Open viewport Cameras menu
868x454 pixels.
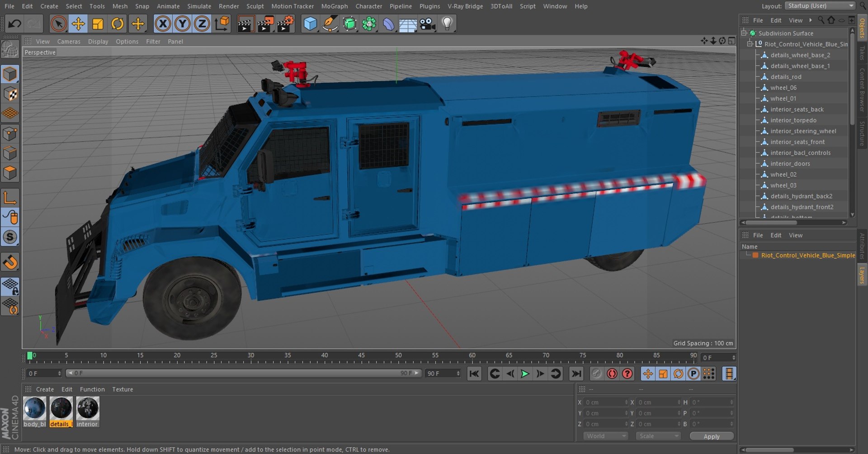coord(69,42)
